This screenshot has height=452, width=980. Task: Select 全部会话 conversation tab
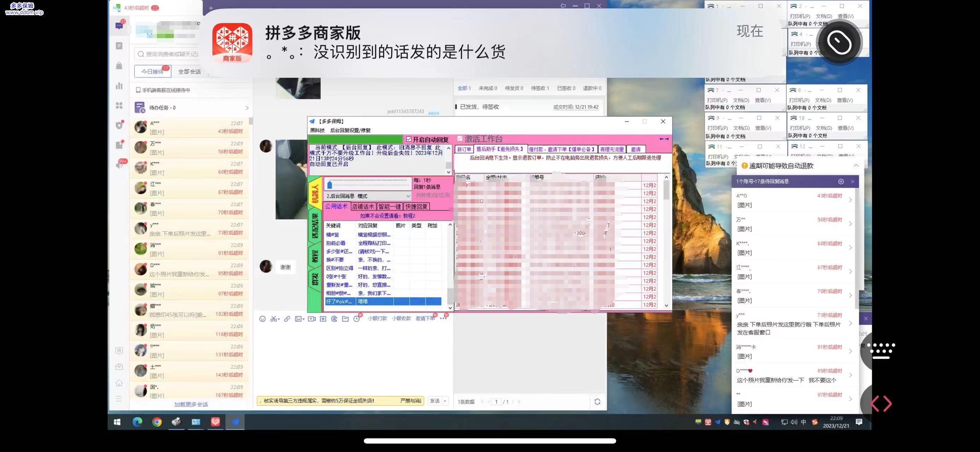coord(189,71)
